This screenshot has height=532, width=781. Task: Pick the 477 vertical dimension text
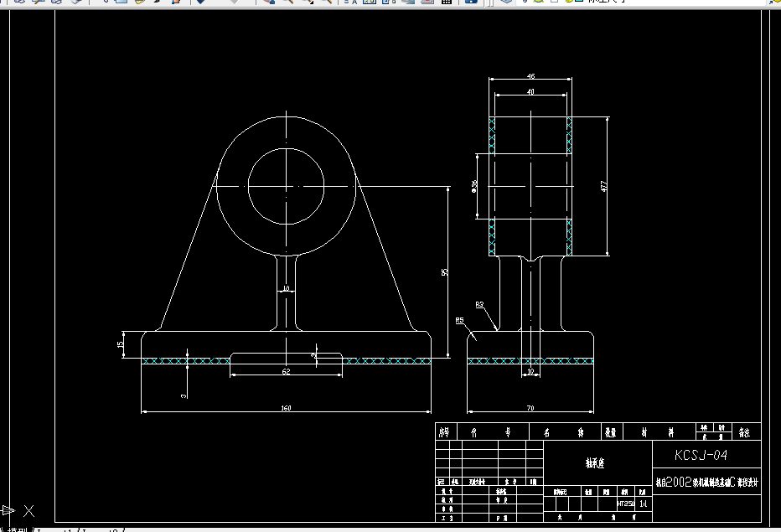point(604,186)
